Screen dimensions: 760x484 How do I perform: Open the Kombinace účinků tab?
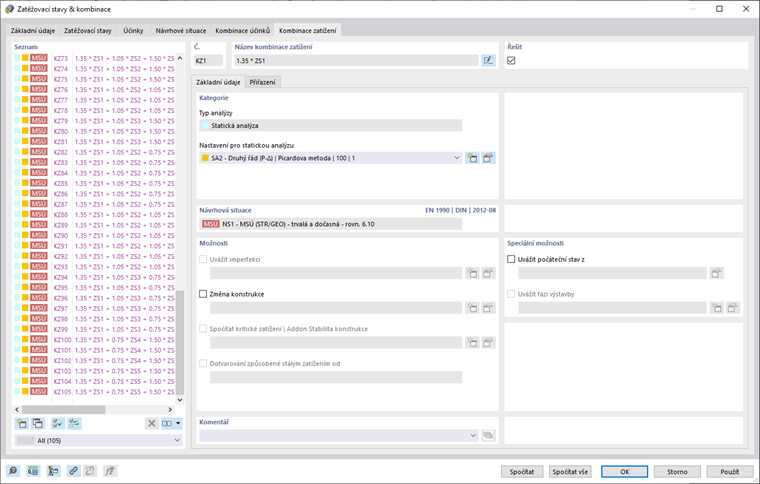point(242,31)
